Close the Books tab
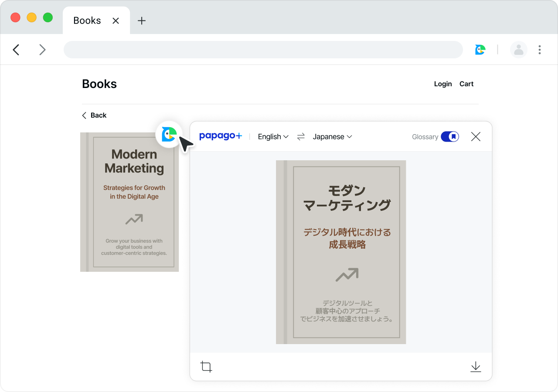 point(116,20)
